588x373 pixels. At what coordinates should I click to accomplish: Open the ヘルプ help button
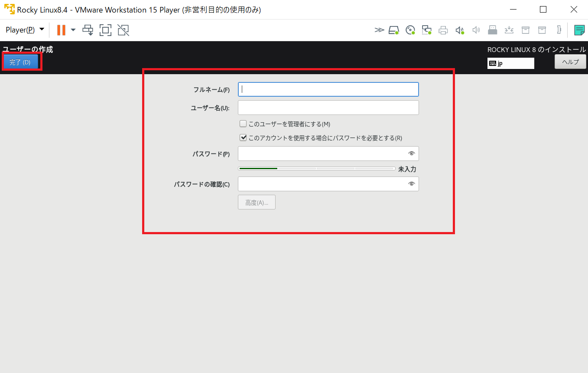tap(570, 62)
